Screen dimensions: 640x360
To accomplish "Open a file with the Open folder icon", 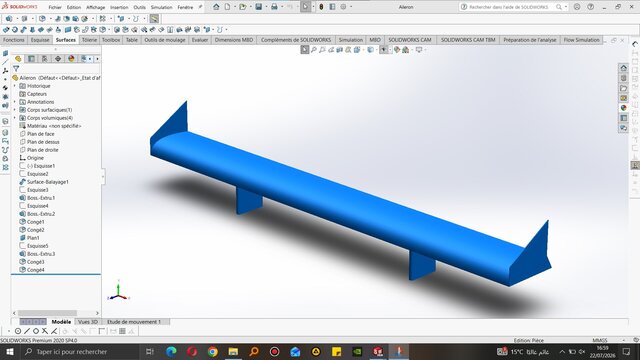I will (x=242, y=7).
